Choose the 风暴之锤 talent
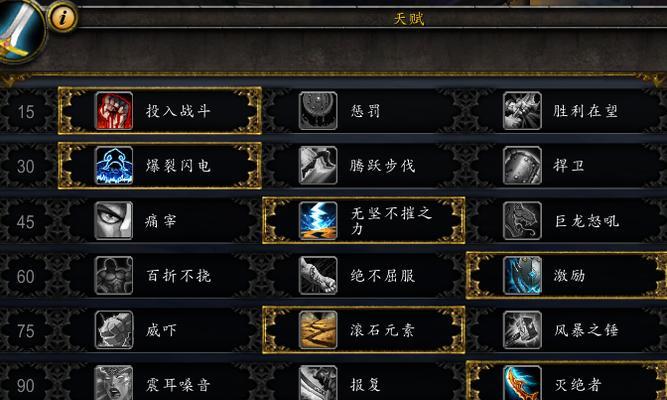 (567, 330)
